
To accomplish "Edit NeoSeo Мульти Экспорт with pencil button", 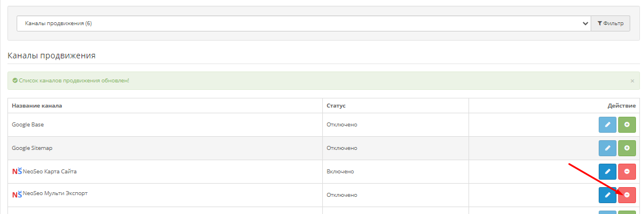I will click(x=607, y=195).
